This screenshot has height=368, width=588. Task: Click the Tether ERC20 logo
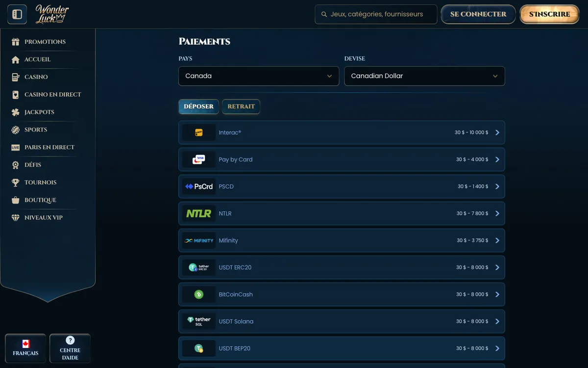(x=199, y=267)
